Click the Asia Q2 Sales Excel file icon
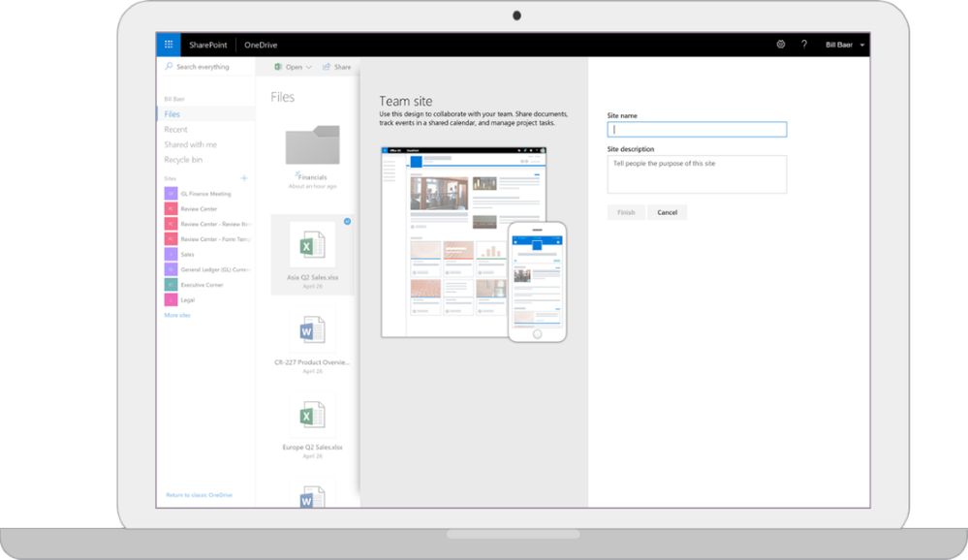The height and width of the screenshot is (560, 968). point(312,245)
